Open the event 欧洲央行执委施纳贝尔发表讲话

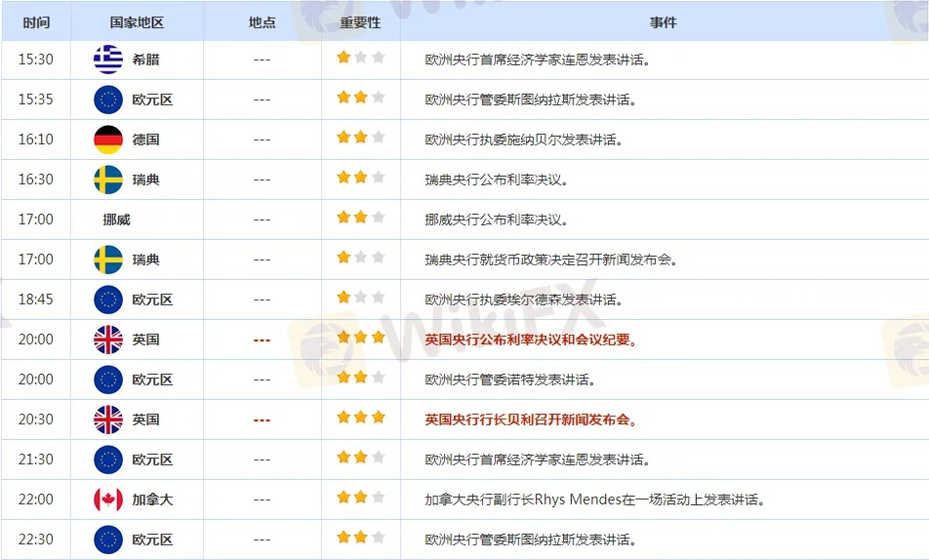(x=524, y=140)
